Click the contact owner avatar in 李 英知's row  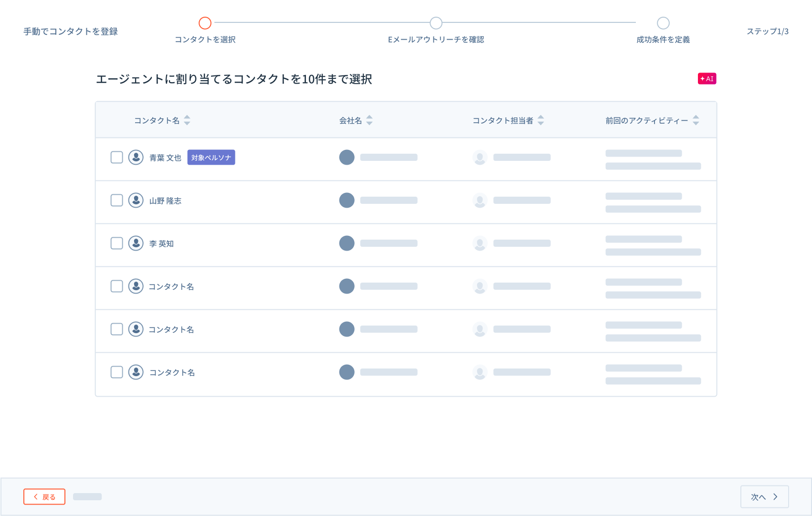(x=480, y=243)
